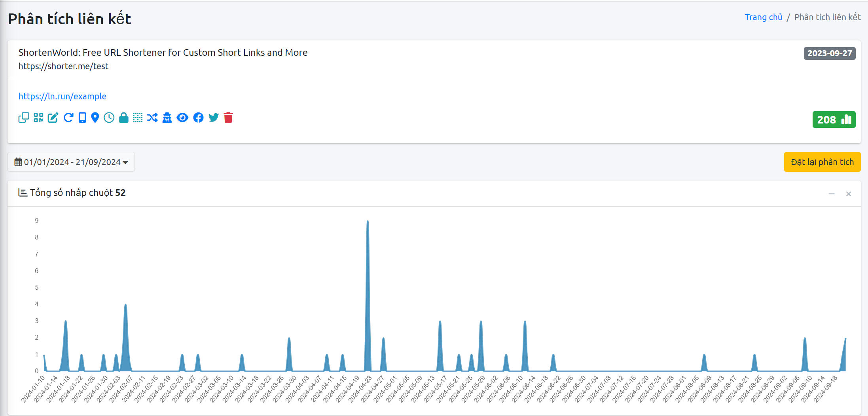Viewport: 868px width, 416px height.
Task: Click the dotted grid icon
Action: (138, 118)
